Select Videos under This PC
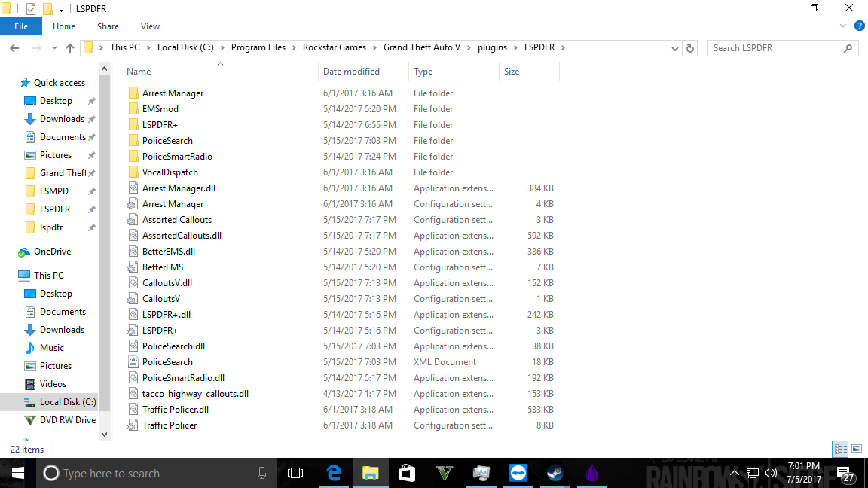 (53, 384)
